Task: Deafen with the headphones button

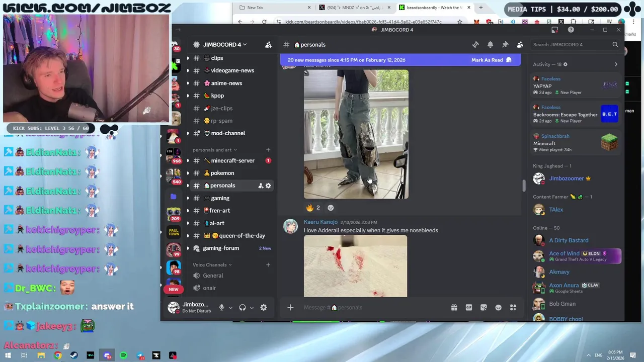Action: 243,307
